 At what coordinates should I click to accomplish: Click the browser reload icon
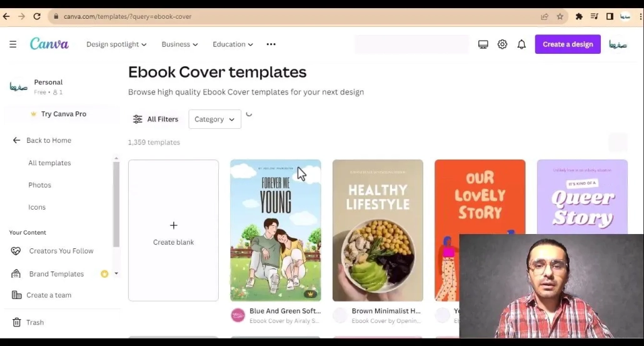(37, 16)
